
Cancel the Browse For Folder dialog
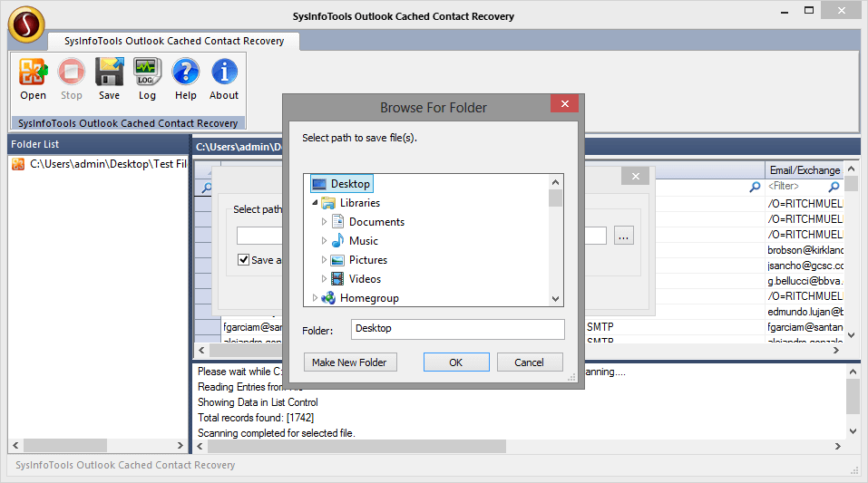(529, 362)
